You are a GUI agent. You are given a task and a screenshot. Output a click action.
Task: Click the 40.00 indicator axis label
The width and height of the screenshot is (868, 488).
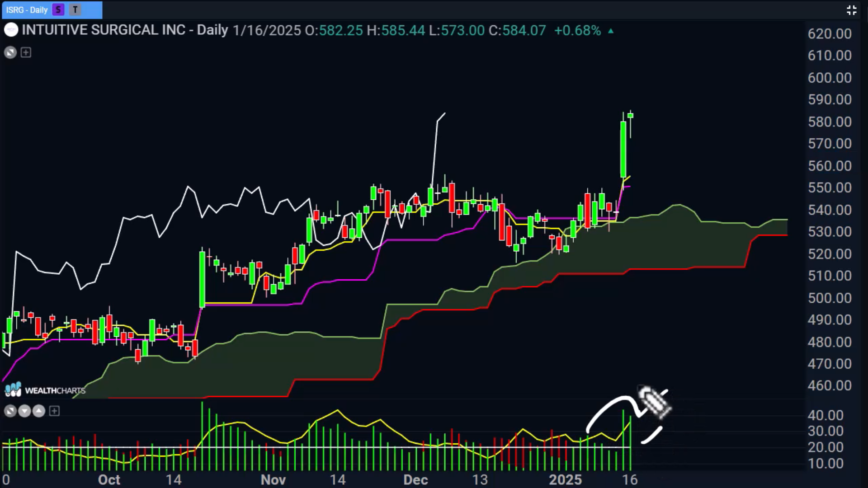point(826,415)
